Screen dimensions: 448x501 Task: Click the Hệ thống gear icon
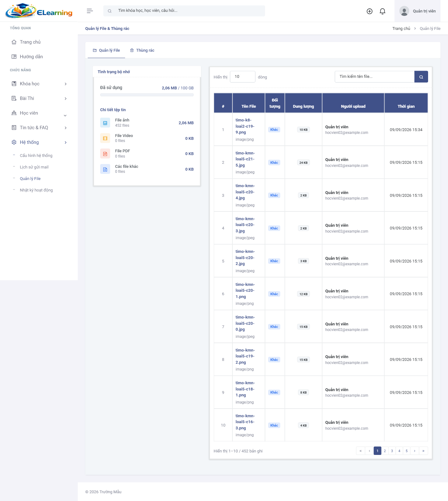coord(14,142)
